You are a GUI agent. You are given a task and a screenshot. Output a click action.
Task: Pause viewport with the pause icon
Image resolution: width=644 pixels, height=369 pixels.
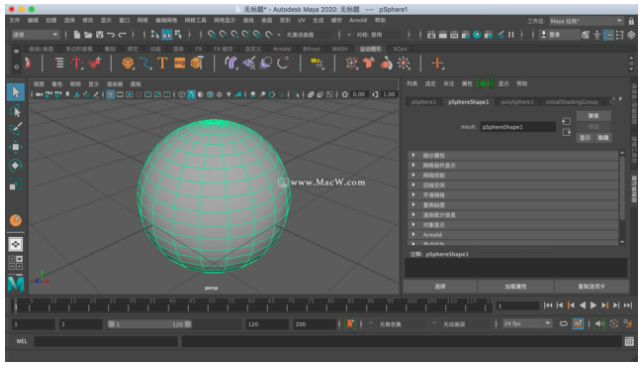point(511,35)
